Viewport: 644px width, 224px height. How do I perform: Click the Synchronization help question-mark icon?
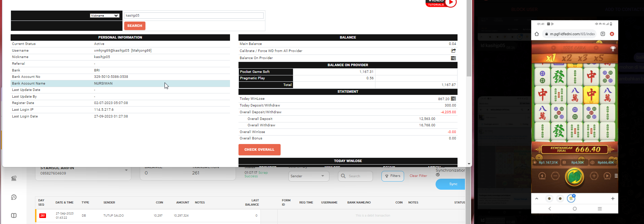point(438,175)
